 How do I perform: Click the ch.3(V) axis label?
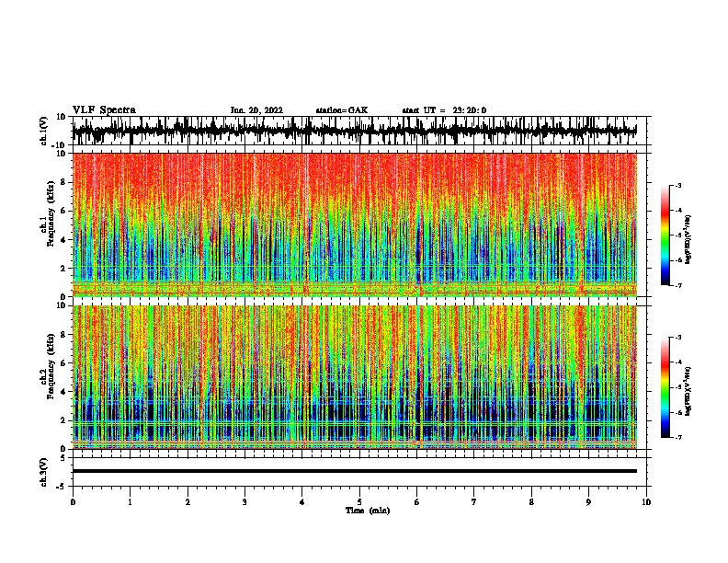(44, 472)
